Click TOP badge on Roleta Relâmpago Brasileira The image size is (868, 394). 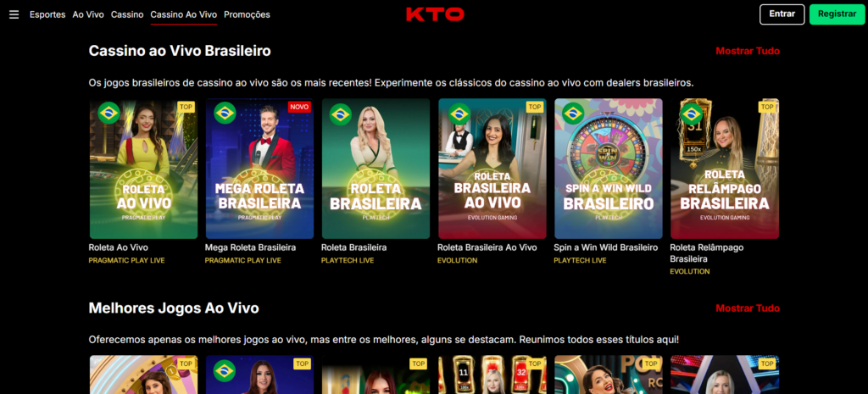[767, 107]
